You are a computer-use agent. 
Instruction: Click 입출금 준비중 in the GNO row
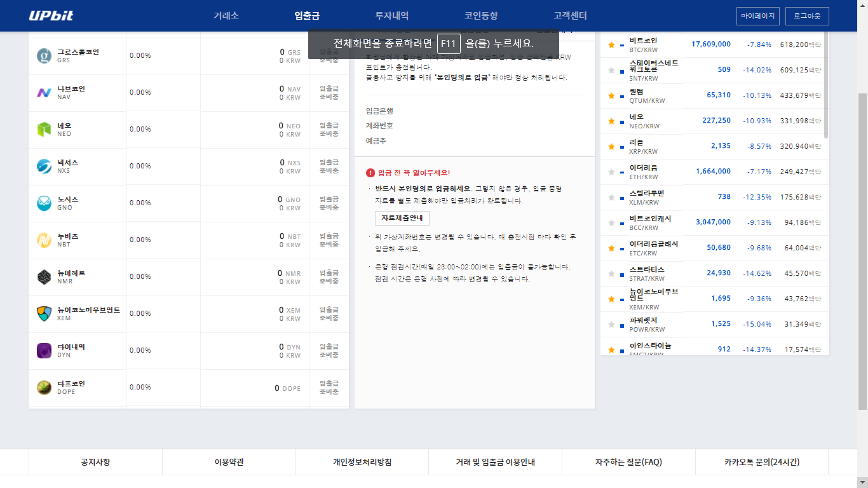pyautogui.click(x=329, y=203)
